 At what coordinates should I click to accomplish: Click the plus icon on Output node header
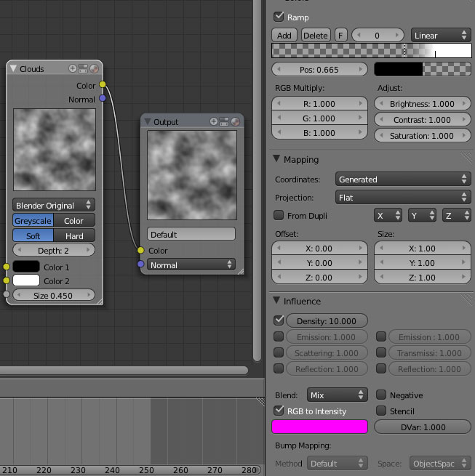tap(214, 121)
